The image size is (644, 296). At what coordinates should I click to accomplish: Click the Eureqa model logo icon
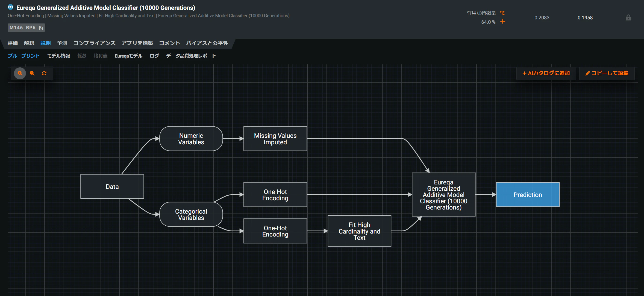11,7
